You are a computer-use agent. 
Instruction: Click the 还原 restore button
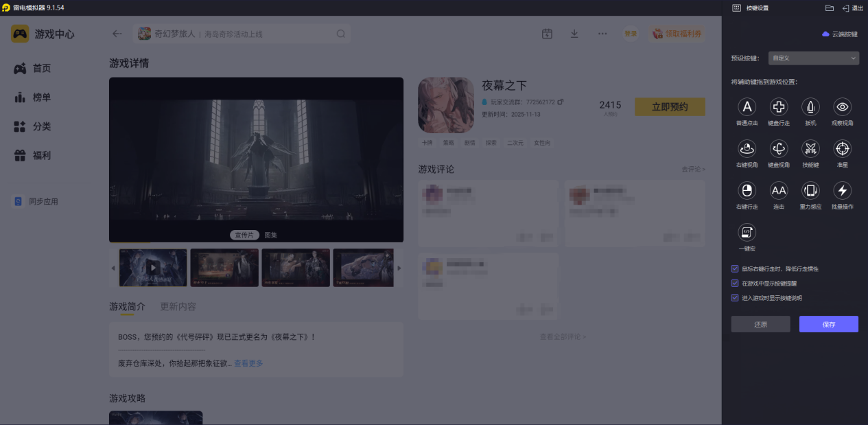click(x=760, y=324)
